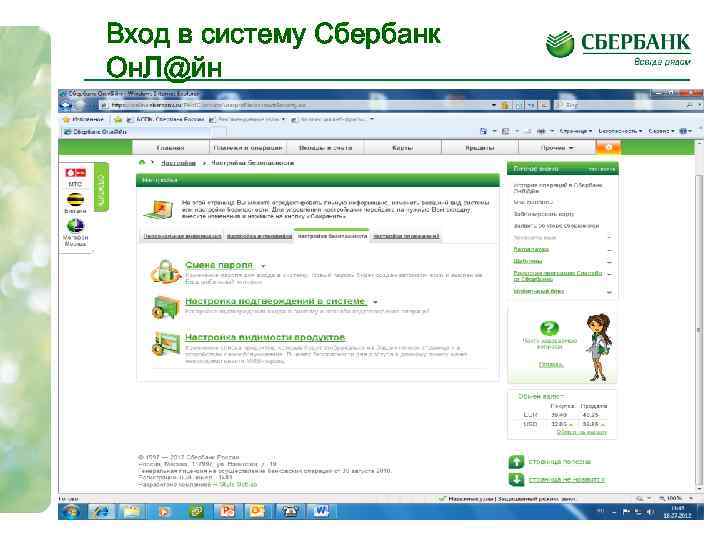Click the Настройка видимости продуктов link

tap(265, 338)
